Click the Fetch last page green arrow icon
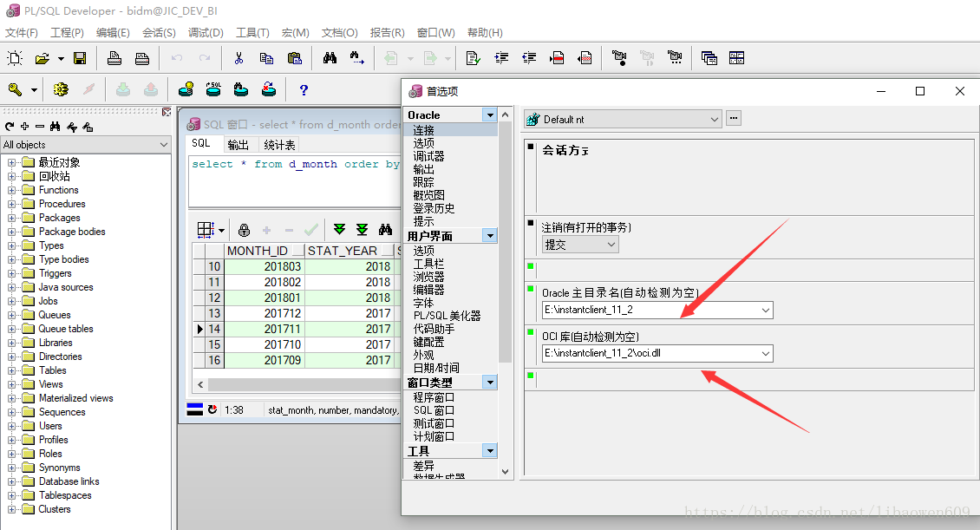This screenshot has width=980, height=530. (x=362, y=229)
